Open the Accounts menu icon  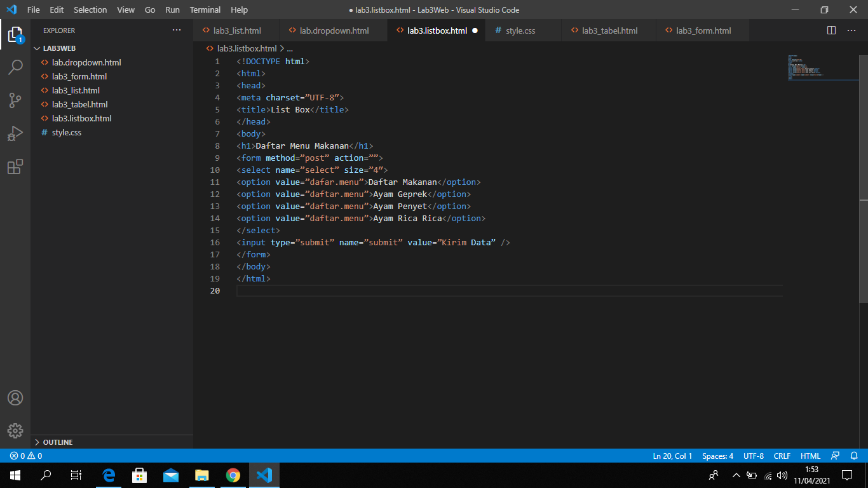15,398
